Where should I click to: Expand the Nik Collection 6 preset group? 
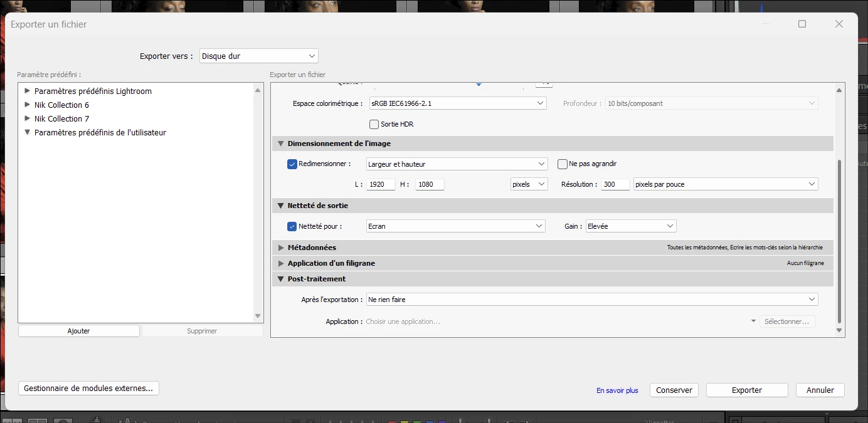click(27, 105)
